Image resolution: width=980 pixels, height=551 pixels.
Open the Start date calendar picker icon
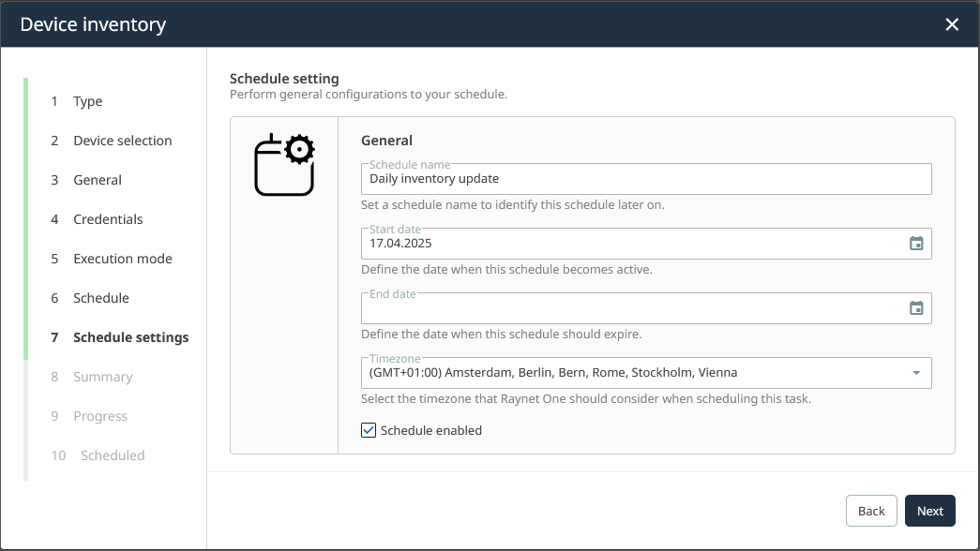coord(916,244)
